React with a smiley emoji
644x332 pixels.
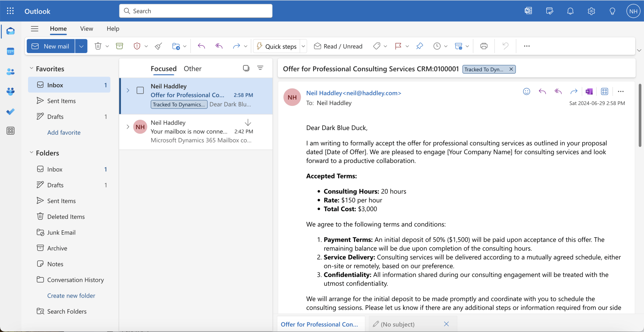point(526,91)
